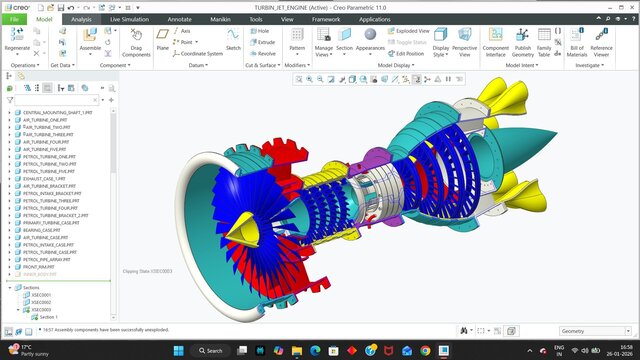Choose the Extrude tool
Screen dimensions: 640x360
tap(262, 42)
